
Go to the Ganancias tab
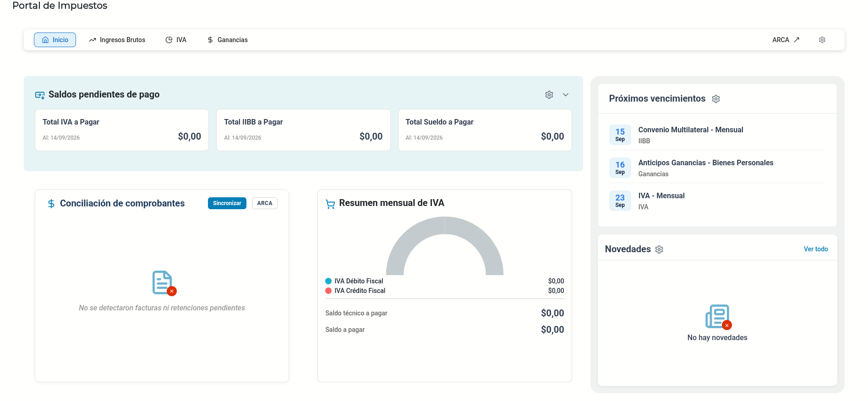[x=227, y=40]
